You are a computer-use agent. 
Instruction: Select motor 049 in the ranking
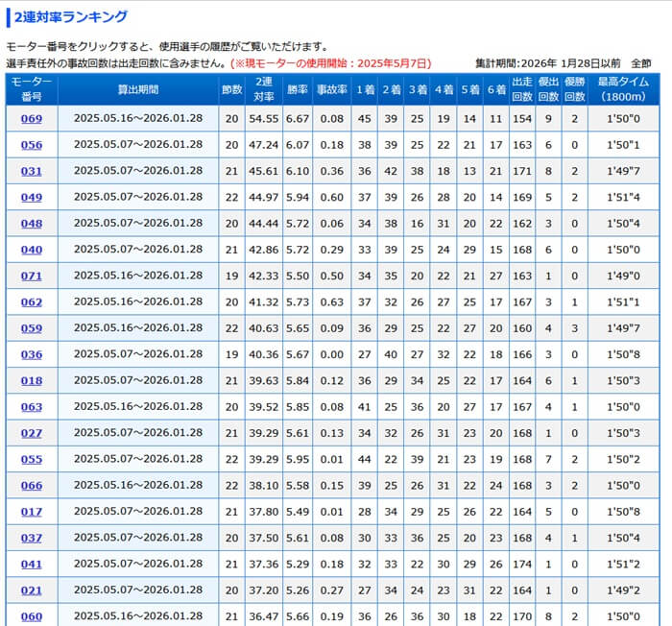(32, 198)
